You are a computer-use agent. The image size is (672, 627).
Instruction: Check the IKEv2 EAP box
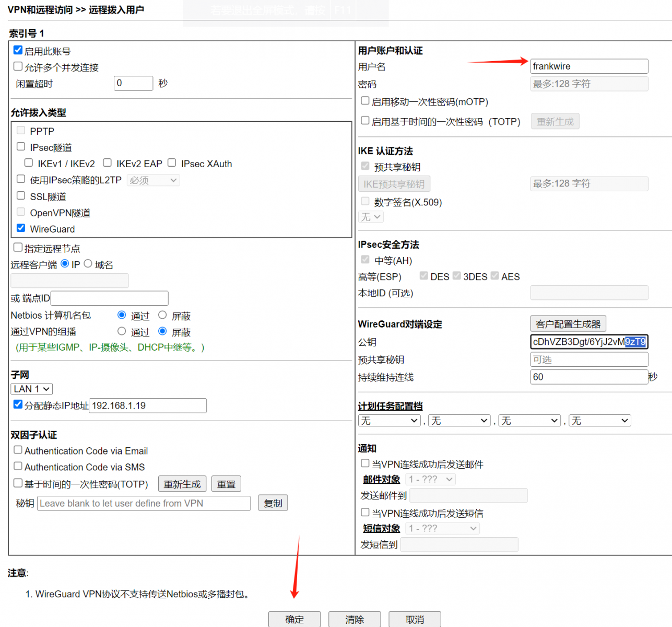click(x=108, y=163)
